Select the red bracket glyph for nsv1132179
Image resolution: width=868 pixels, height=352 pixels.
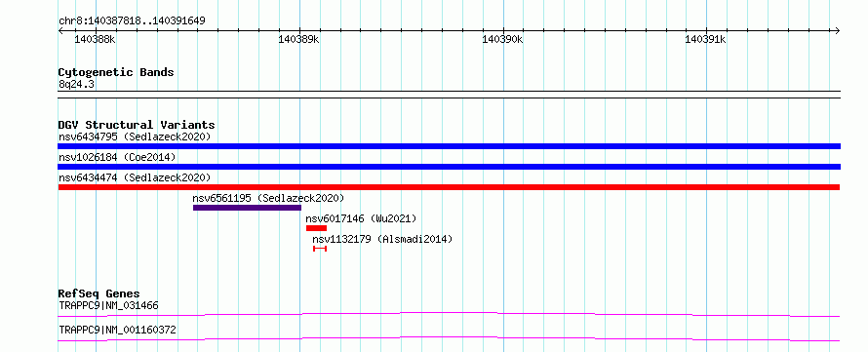320,249
